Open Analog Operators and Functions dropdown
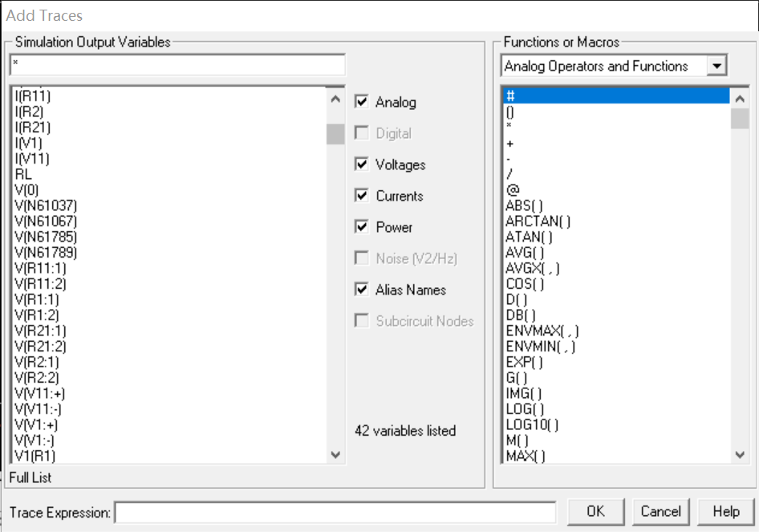759x532 pixels. point(716,66)
